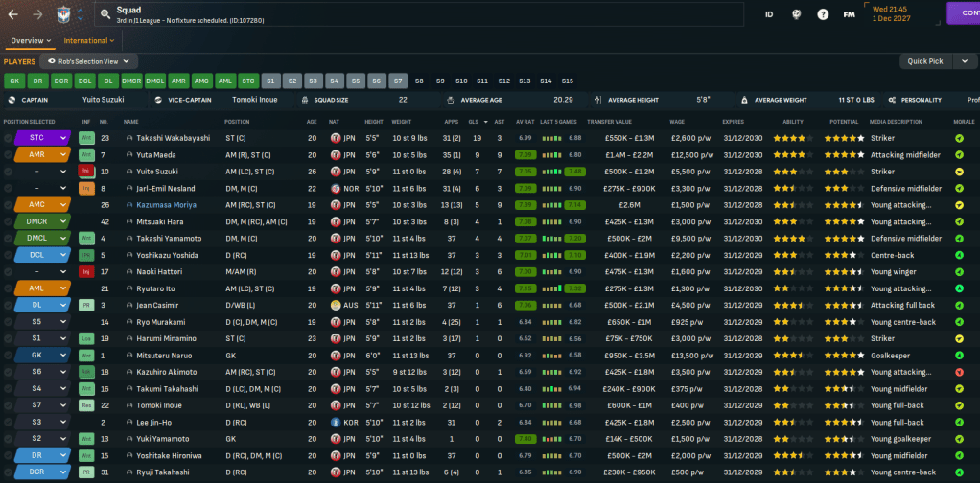Open Kazumasa Moriya's player profile link

click(x=166, y=204)
